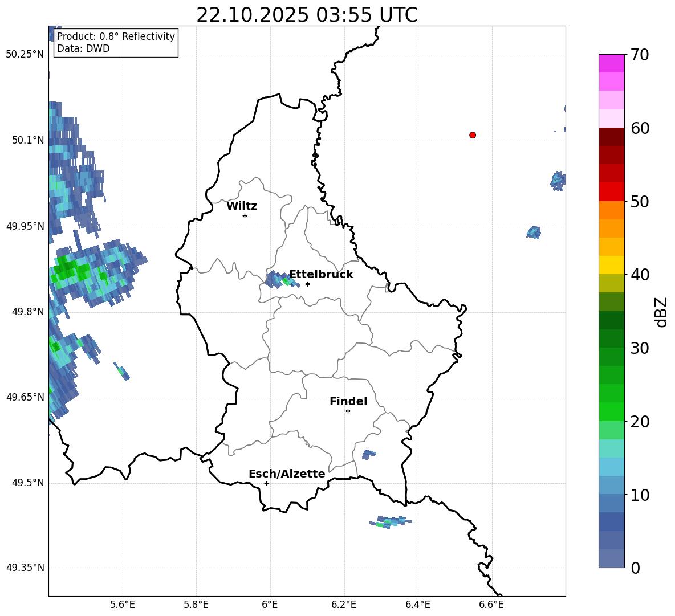Click the 50.1°N latitude label
The width and height of the screenshot is (675, 616).
click(29, 140)
